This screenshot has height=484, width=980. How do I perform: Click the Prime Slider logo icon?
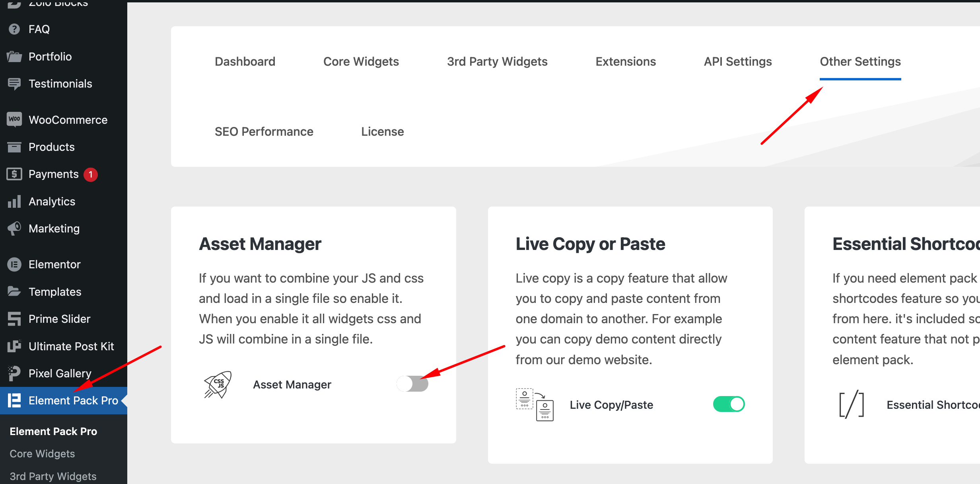click(x=14, y=319)
